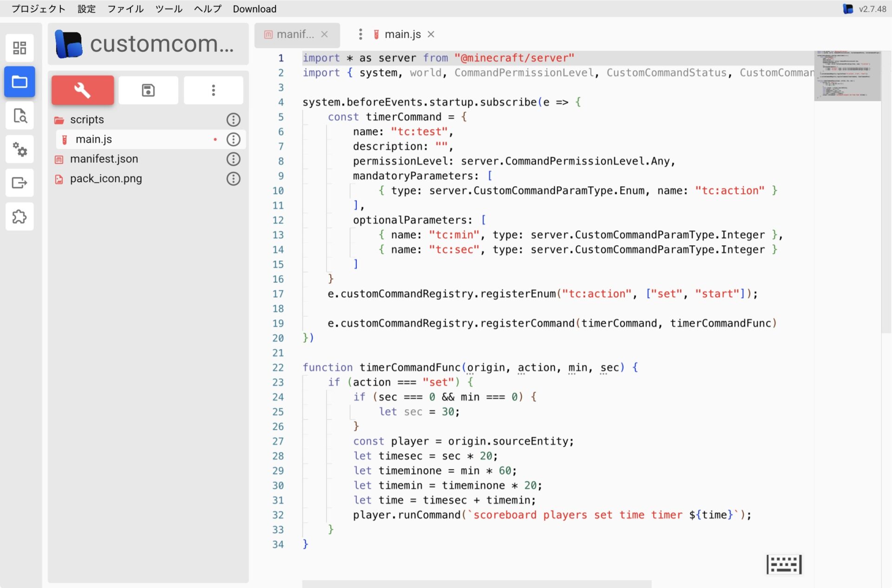Switch to the manif... editor tab
This screenshot has height=588, width=892.
coord(295,34)
